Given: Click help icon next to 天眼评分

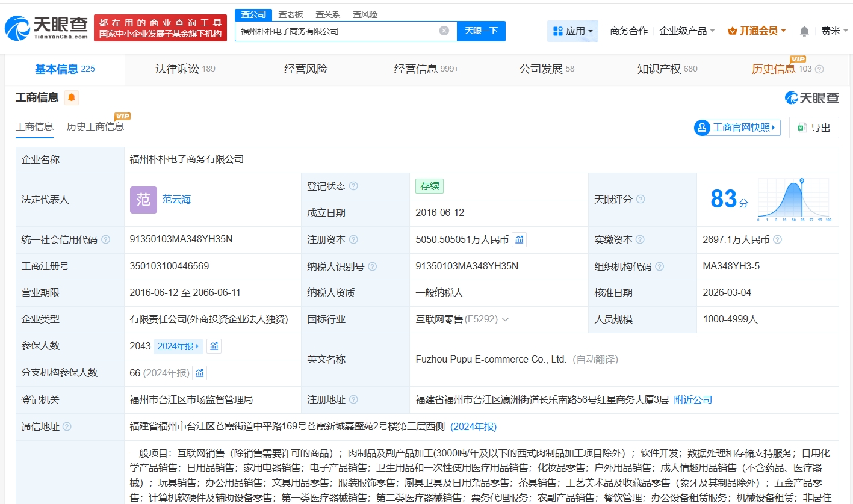Looking at the screenshot, I should [x=641, y=199].
